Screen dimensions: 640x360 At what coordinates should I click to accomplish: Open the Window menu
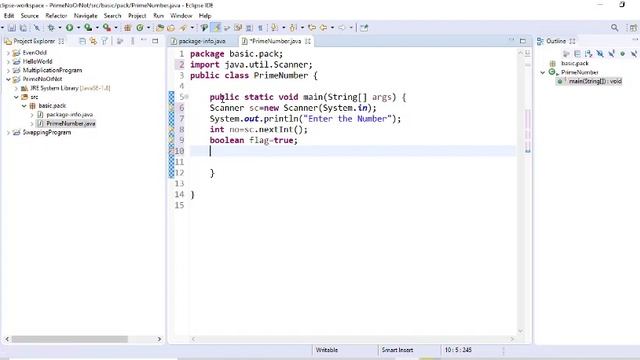(181, 16)
